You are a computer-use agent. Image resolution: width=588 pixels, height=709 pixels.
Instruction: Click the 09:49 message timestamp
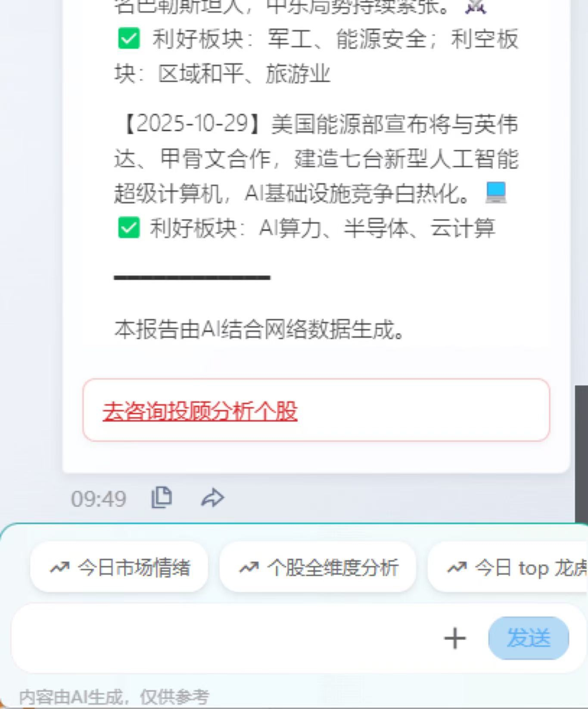tap(99, 499)
